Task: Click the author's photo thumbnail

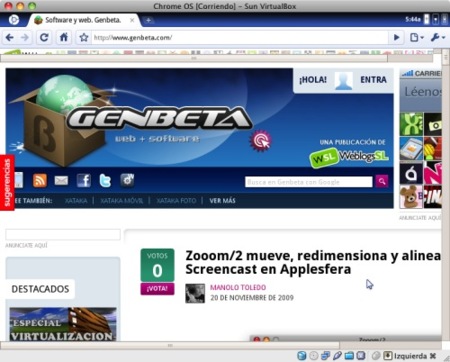Action: point(195,293)
